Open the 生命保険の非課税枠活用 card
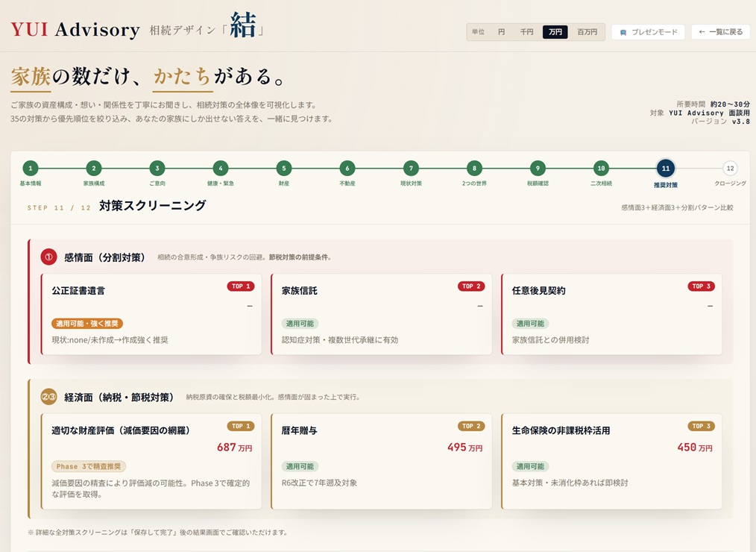The height and width of the screenshot is (552, 756). pos(612,461)
